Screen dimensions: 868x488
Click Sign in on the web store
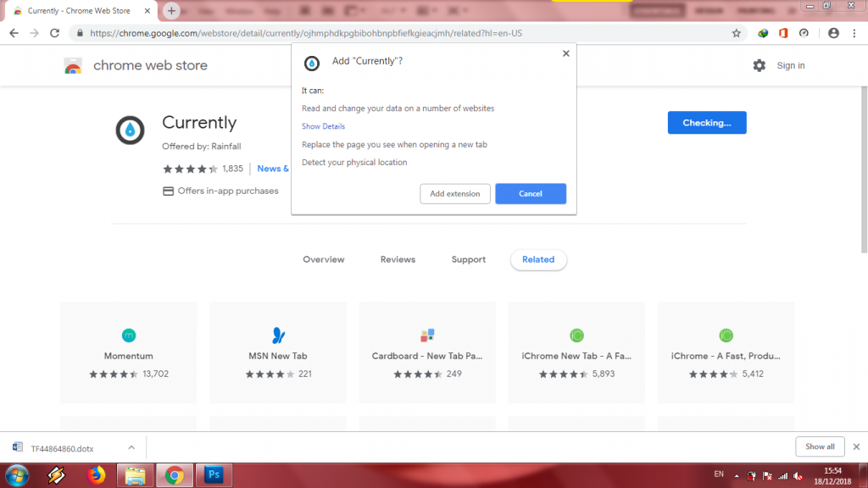click(791, 65)
